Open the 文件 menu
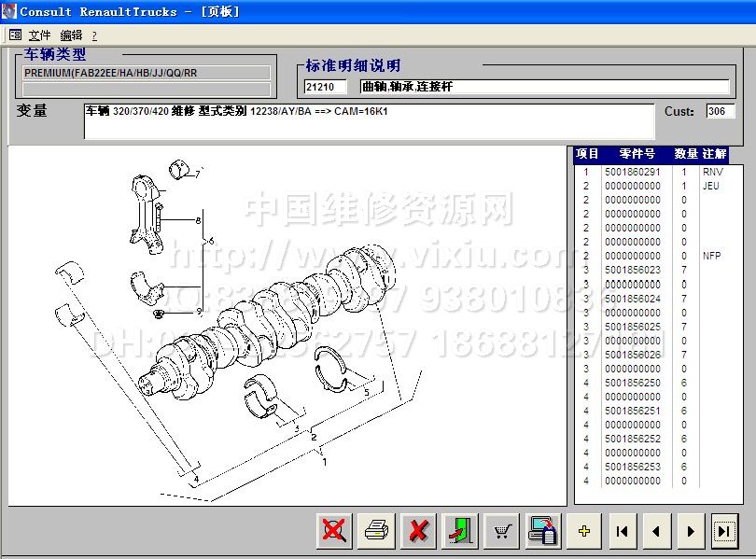The height and width of the screenshot is (559, 756). [39, 35]
